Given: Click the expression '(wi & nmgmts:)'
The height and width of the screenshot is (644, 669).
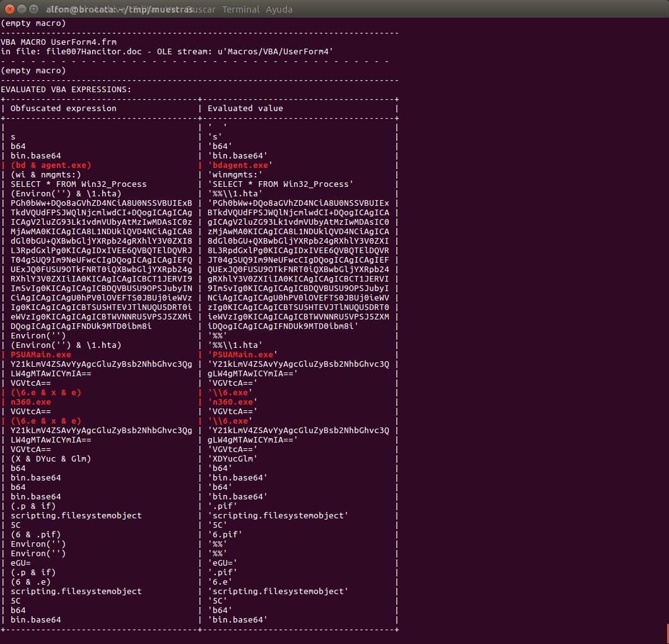Looking at the screenshot, I should point(45,174).
